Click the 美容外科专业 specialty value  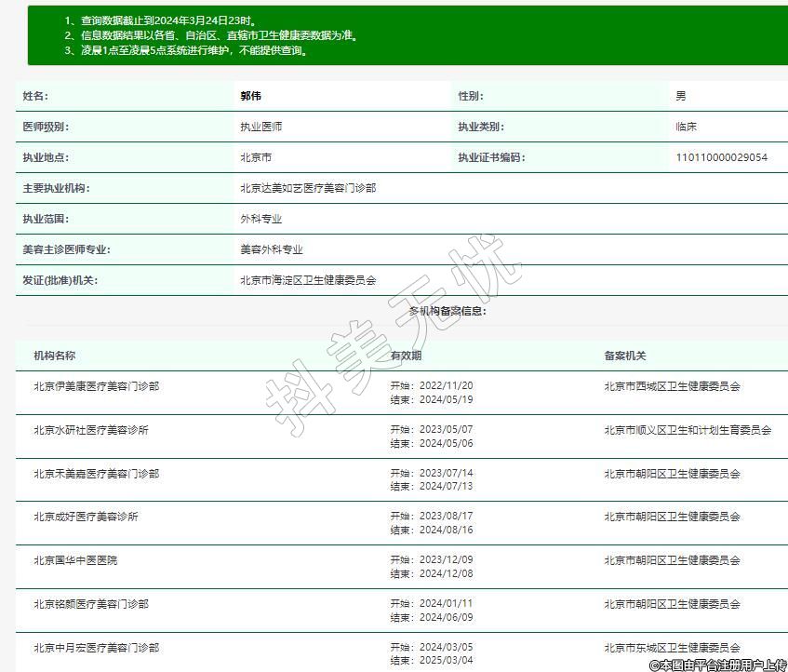click(x=271, y=249)
